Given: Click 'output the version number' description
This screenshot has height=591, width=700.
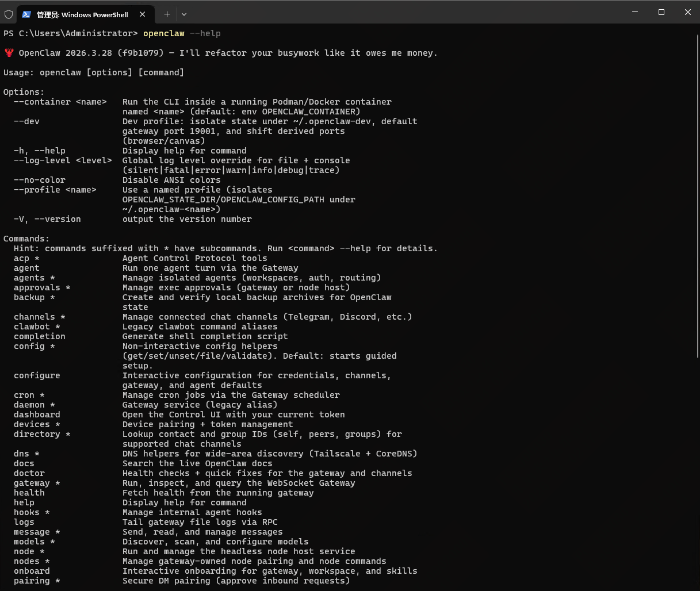Looking at the screenshot, I should [187, 219].
